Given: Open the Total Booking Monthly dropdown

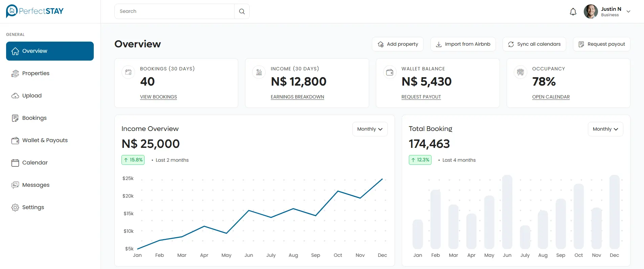Looking at the screenshot, I should tap(605, 129).
